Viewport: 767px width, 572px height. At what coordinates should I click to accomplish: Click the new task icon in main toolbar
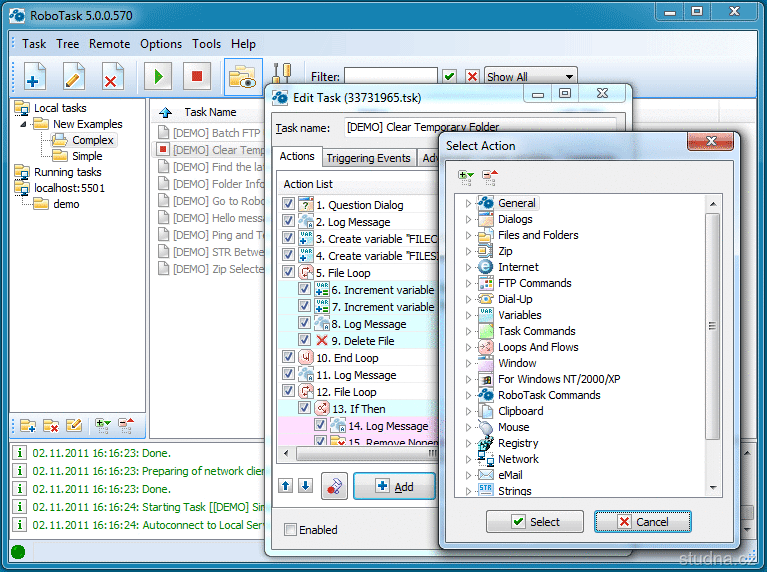point(36,77)
